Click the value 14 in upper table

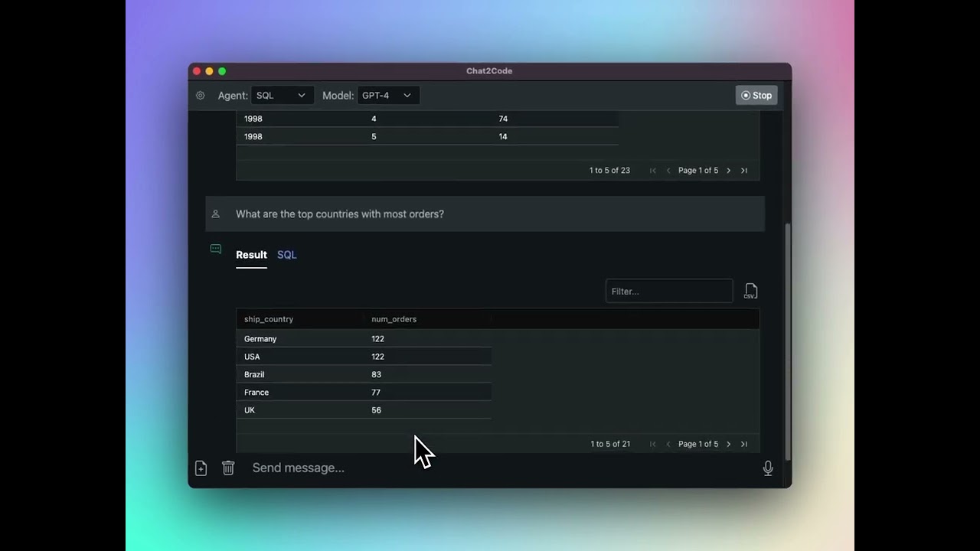click(x=503, y=136)
